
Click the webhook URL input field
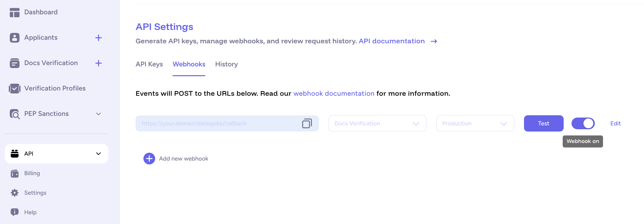coord(227,123)
